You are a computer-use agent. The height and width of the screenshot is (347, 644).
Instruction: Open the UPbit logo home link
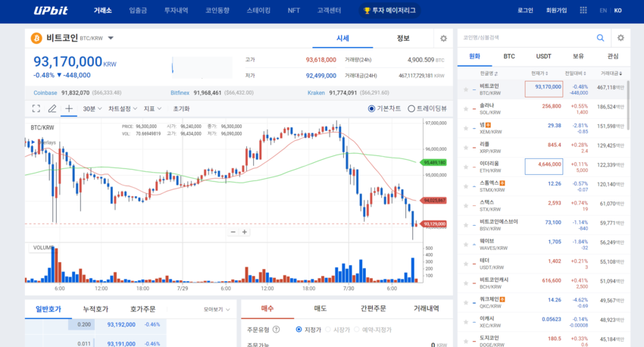(x=51, y=11)
